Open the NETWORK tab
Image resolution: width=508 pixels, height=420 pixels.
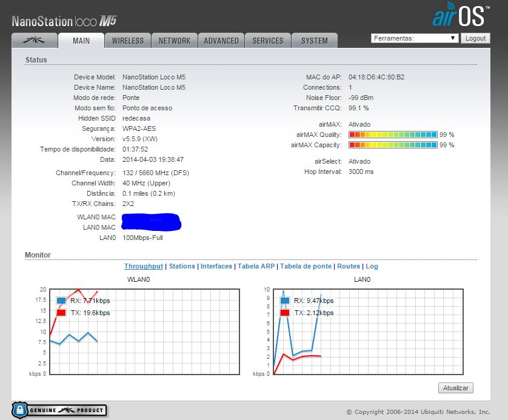coord(175,41)
